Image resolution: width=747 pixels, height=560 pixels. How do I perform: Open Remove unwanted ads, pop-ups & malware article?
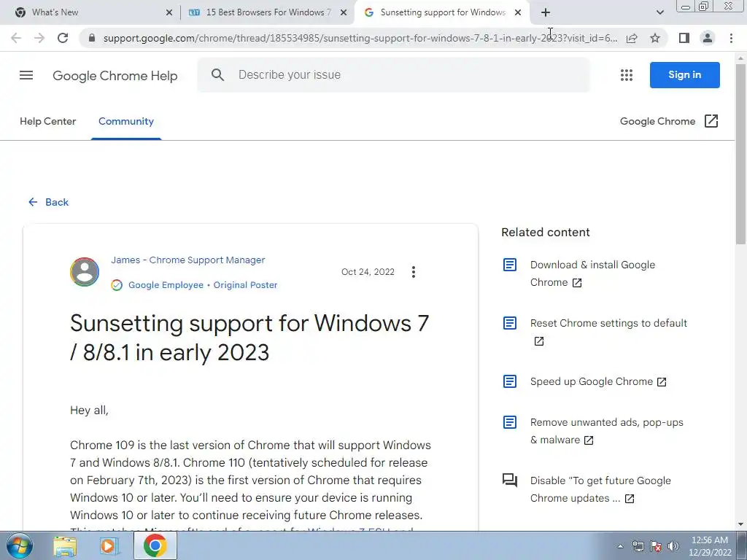(606, 431)
